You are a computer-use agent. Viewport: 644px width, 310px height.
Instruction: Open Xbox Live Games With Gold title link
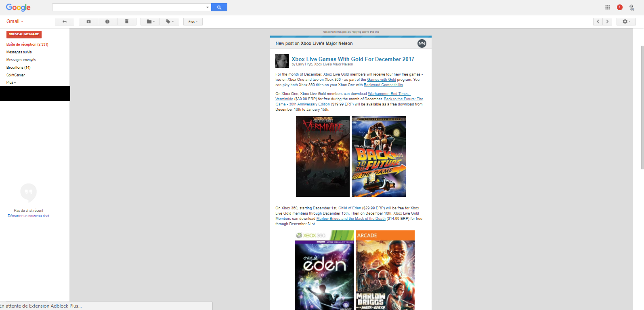click(x=353, y=59)
